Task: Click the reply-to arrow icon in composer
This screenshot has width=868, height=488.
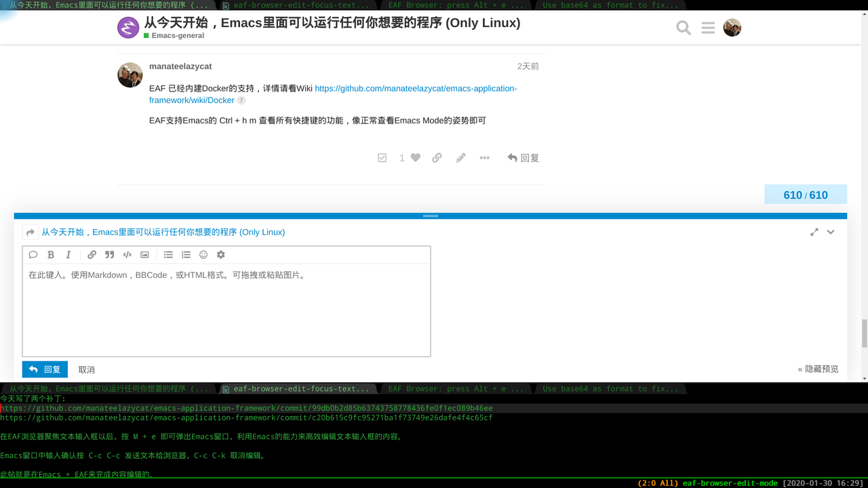Action: pos(30,232)
